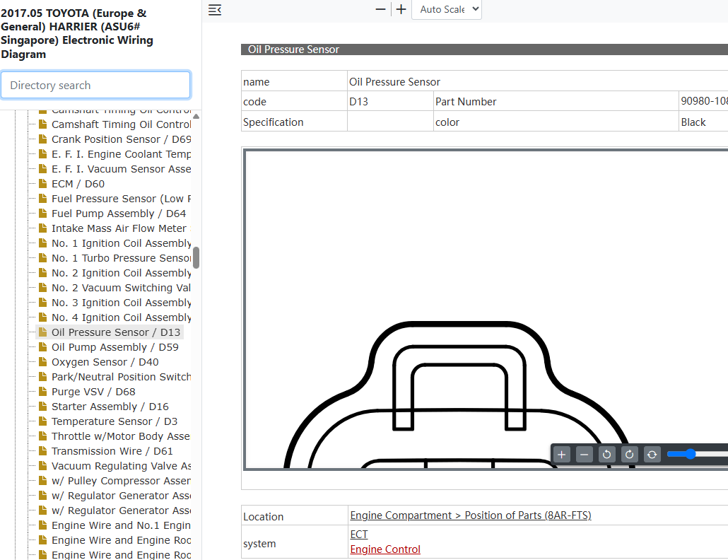Open ECM / D60 entry
The image size is (728, 560).
pos(78,184)
